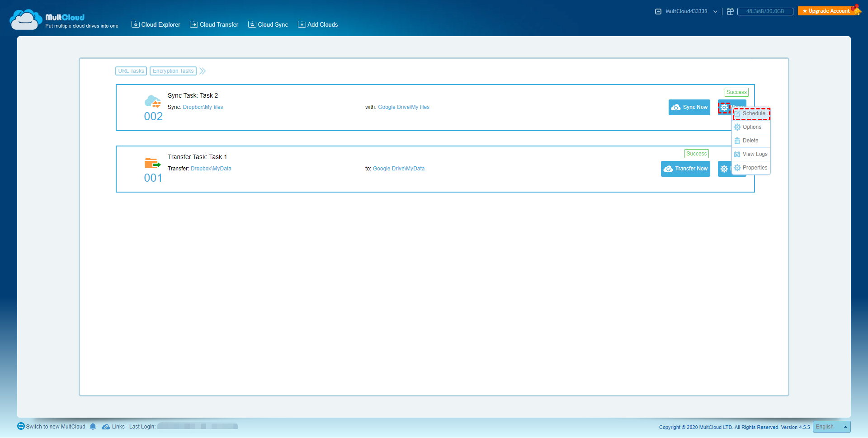Expand the double-chevron next to Encryption Tasks
The width and height of the screenshot is (868, 438).
pyautogui.click(x=203, y=71)
